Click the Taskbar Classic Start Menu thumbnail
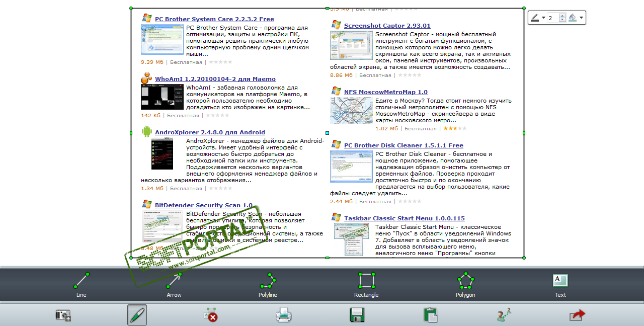The width and height of the screenshot is (644, 326). click(351, 239)
